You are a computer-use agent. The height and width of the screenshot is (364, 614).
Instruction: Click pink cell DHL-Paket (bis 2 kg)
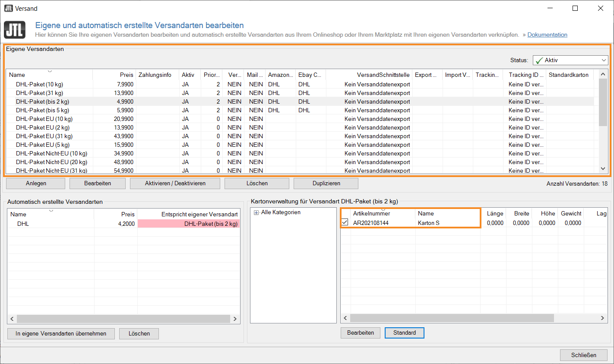pos(189,224)
